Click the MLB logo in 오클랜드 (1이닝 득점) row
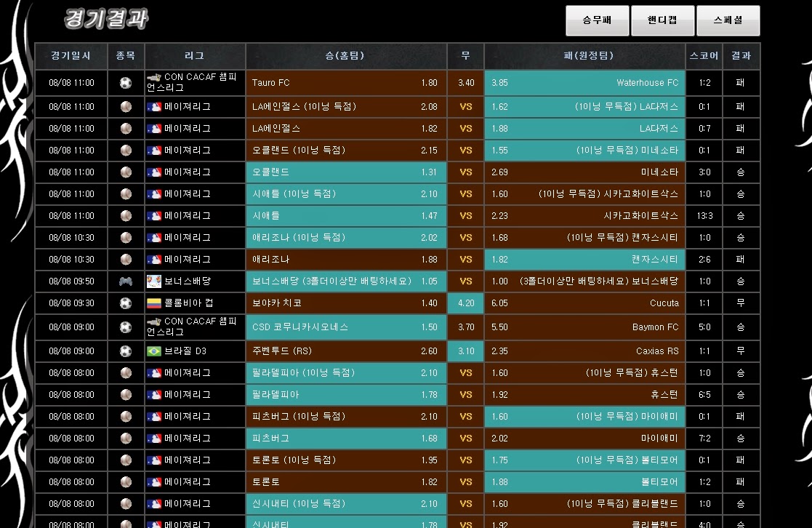Screen dimensions: 812x528 pos(154,151)
